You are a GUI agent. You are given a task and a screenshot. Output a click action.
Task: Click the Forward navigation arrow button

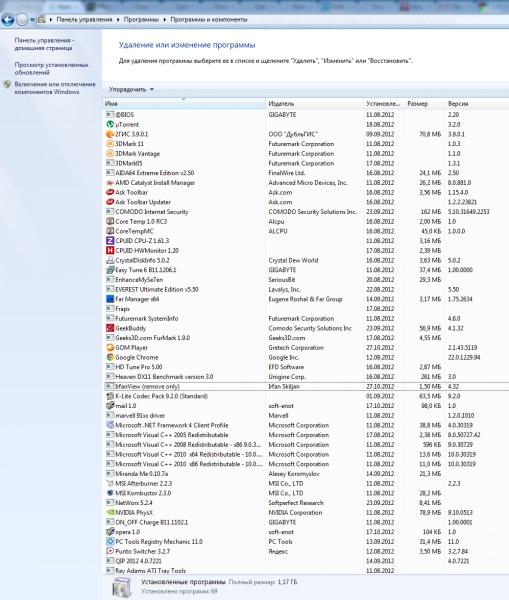point(22,20)
